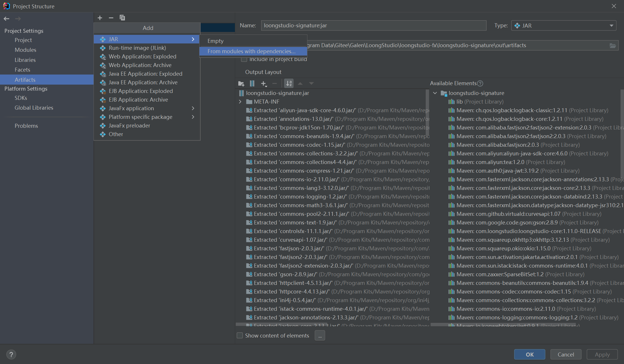Click the Move Up arrow in Output Layout
Screen dimensions: 624x364
(300, 83)
